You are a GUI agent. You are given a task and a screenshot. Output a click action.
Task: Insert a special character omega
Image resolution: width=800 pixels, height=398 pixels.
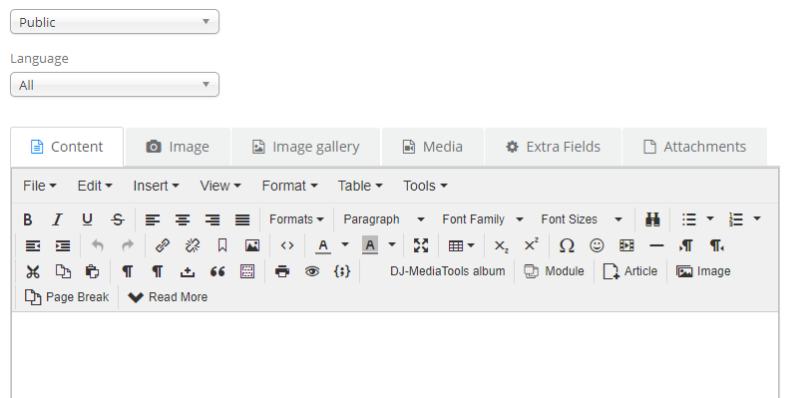(566, 246)
